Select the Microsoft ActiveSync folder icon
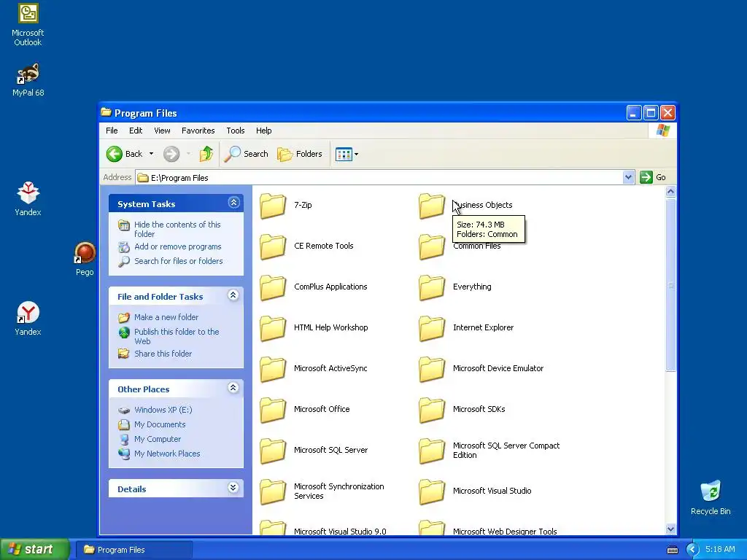The image size is (747, 560). (x=273, y=370)
